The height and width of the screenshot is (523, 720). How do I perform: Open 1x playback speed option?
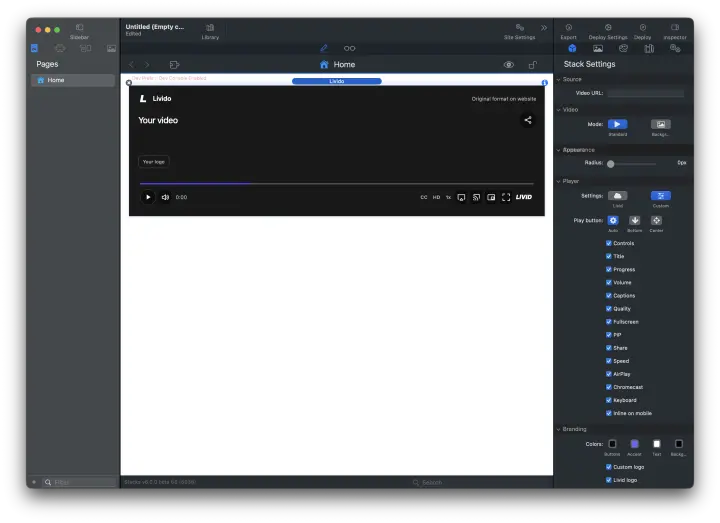click(x=448, y=197)
